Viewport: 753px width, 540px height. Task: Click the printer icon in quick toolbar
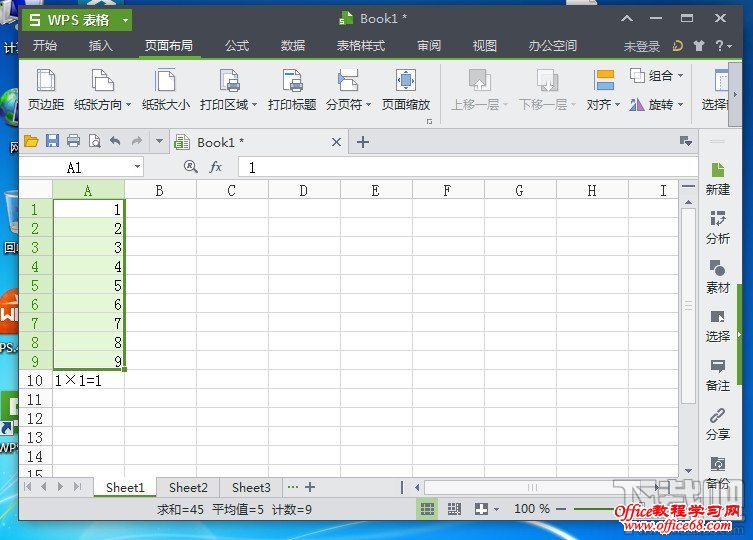pyautogui.click(x=73, y=141)
